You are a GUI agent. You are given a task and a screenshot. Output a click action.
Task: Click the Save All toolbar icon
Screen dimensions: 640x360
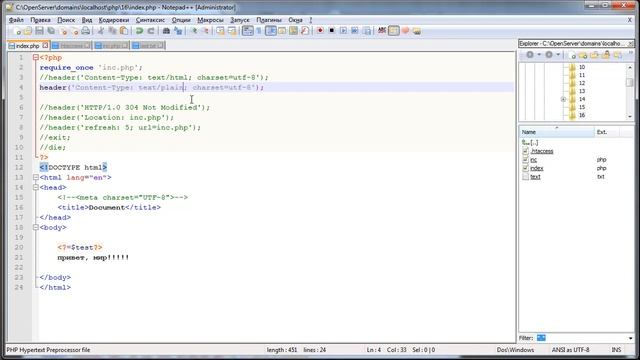[51, 31]
